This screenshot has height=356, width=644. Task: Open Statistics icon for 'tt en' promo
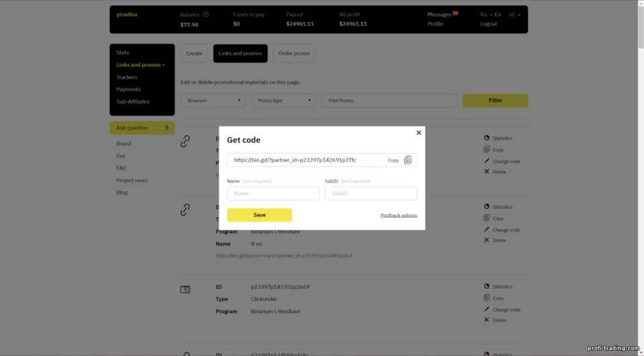tap(487, 206)
